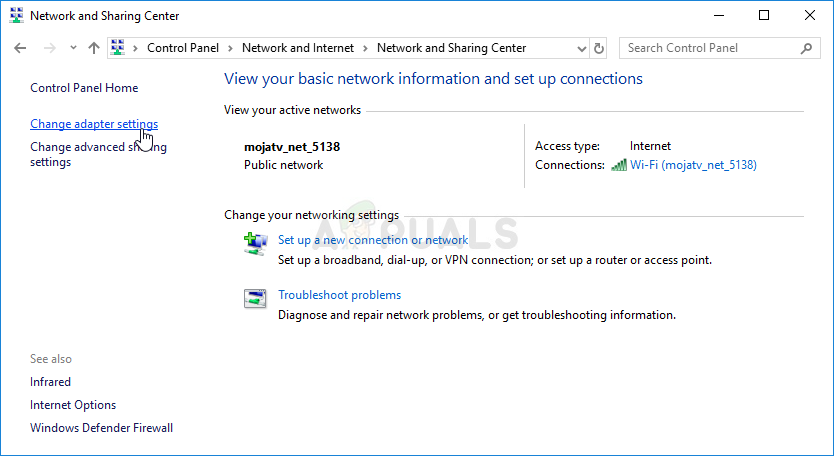Expand the address bar history dropdown
The width and height of the screenshot is (834, 456).
tap(583, 48)
